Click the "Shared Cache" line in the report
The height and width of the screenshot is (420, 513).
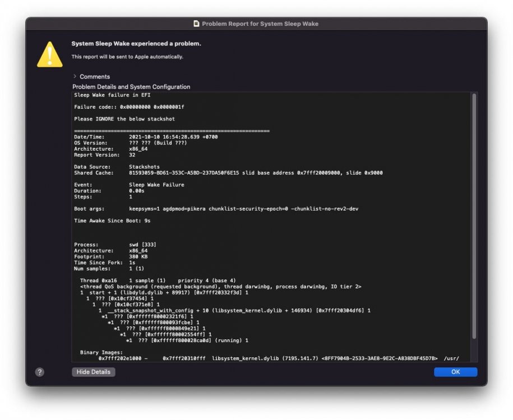pyautogui.click(x=228, y=173)
